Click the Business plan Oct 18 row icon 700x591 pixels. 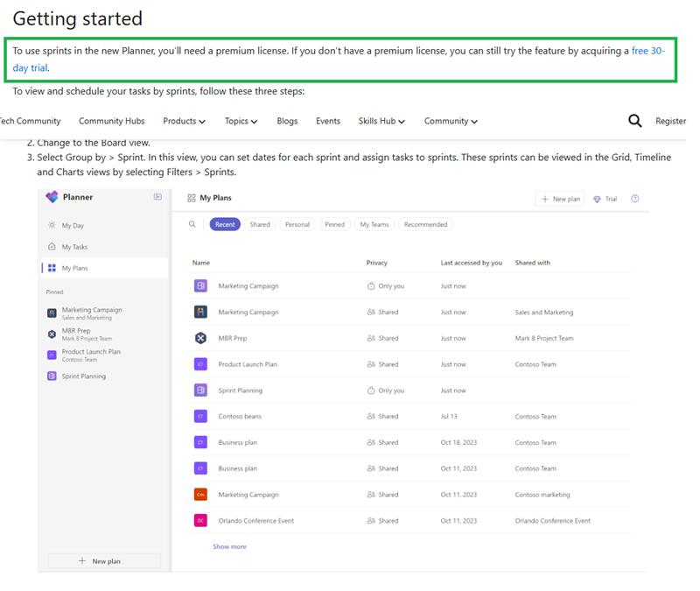click(200, 442)
